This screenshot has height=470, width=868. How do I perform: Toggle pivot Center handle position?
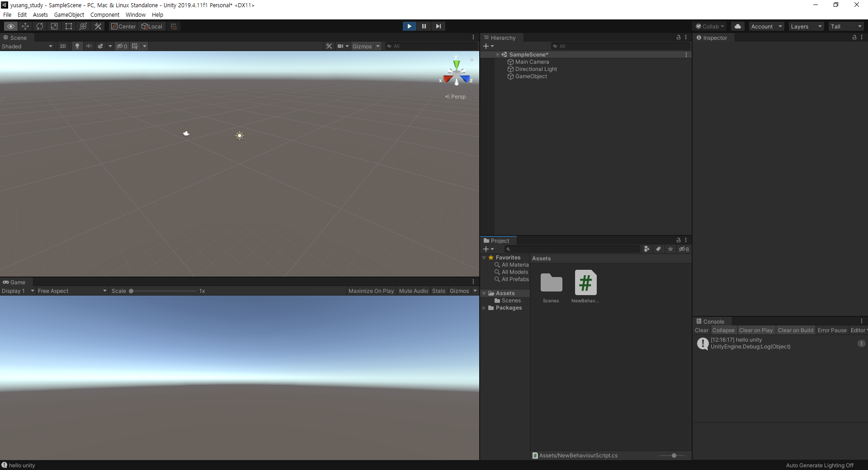tap(123, 26)
